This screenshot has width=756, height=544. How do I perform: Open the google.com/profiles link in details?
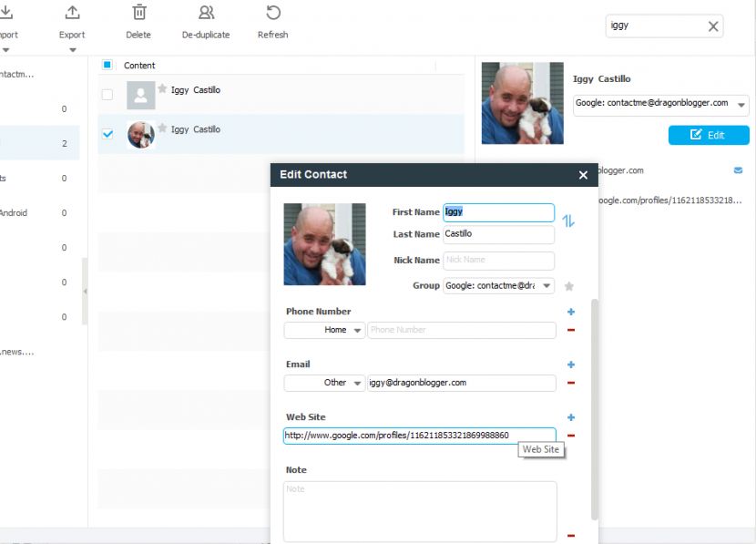point(669,200)
